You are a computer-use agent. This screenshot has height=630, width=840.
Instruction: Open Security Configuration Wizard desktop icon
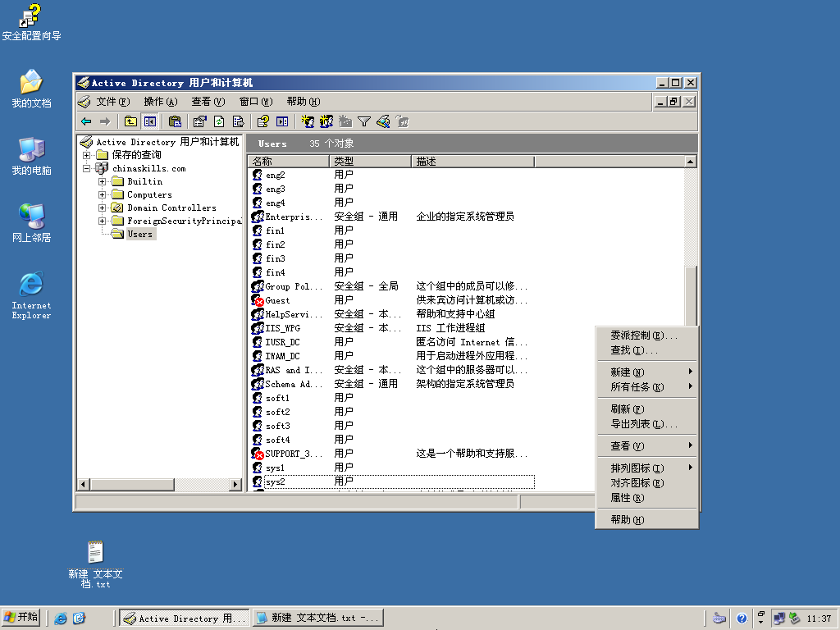click(31, 22)
